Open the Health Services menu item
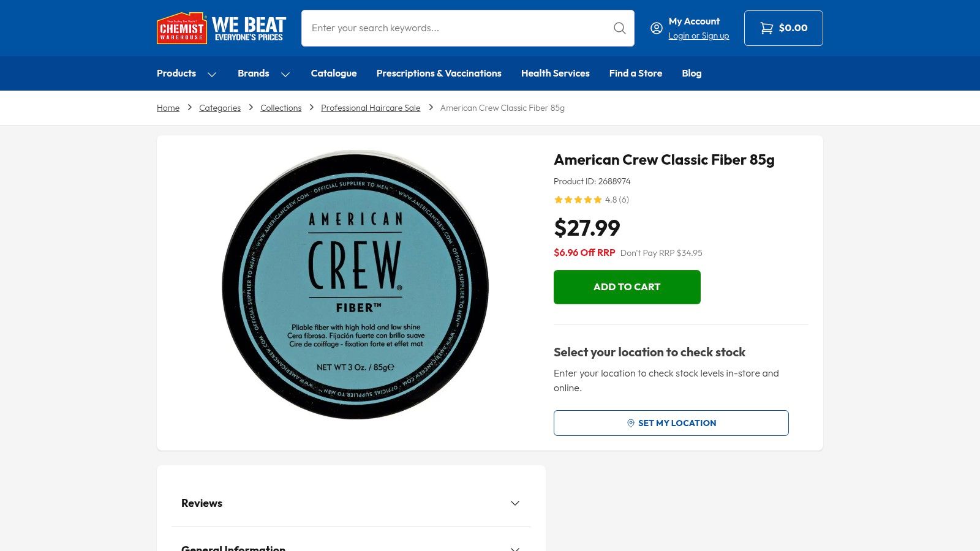Screen dimensions: 980x551 (x=555, y=73)
